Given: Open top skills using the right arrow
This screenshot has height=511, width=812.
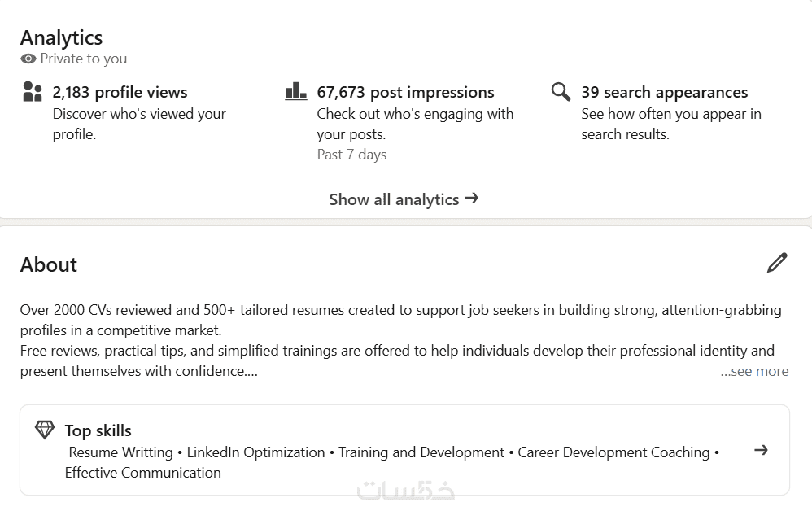Looking at the screenshot, I should pyautogui.click(x=761, y=450).
